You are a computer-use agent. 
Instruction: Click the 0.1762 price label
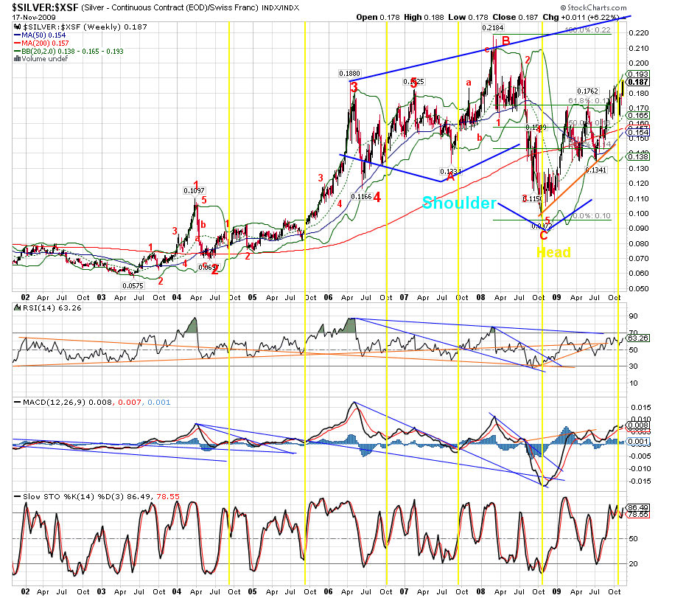tap(587, 91)
